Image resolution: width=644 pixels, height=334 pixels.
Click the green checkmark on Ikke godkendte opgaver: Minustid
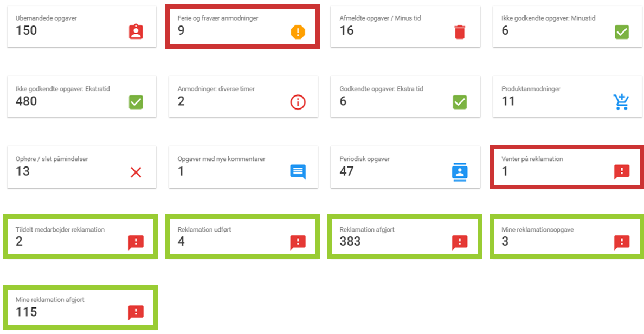click(x=621, y=32)
